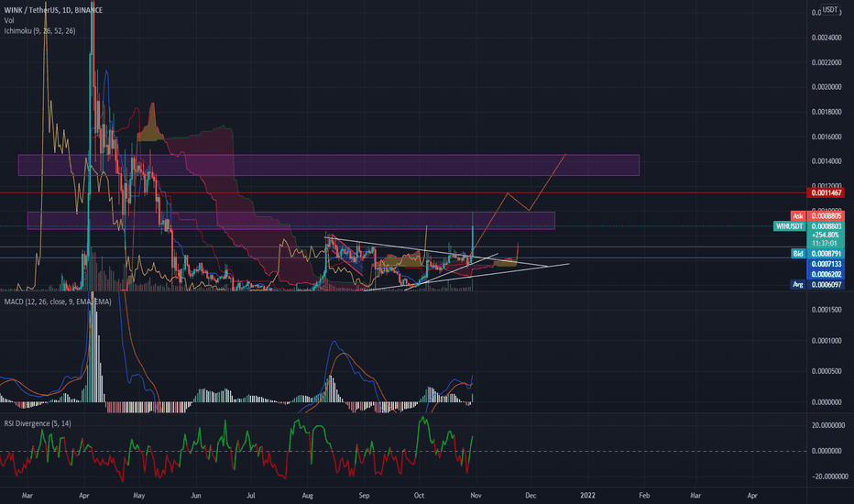This screenshot has width=854, height=504.
Task: Click the Ask 0.0008805 price tag
Action: (x=817, y=215)
